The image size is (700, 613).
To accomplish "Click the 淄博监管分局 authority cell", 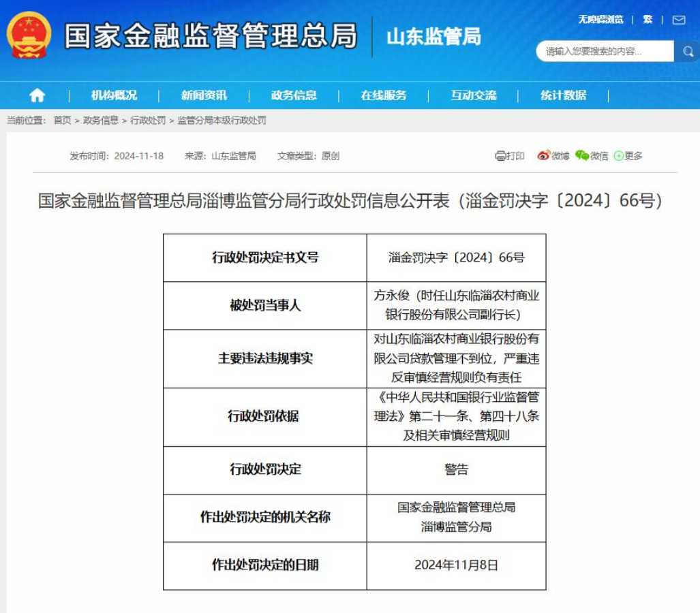I will click(x=456, y=518).
